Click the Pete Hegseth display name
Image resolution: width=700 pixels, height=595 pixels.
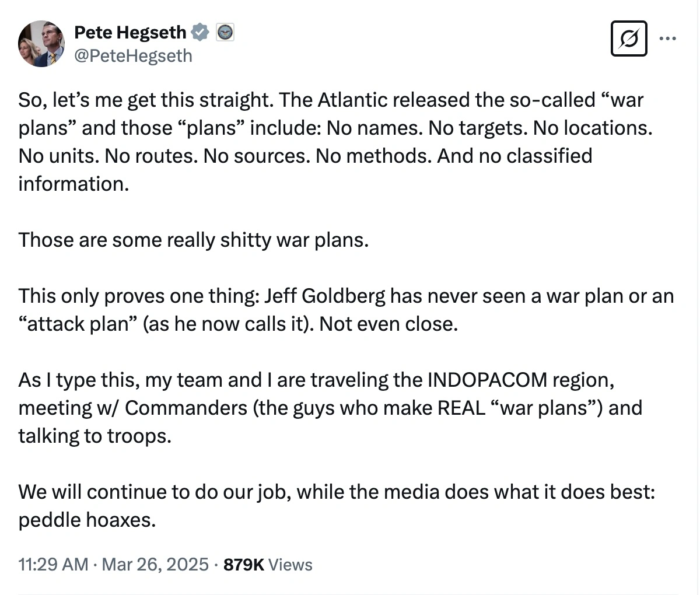[130, 33]
